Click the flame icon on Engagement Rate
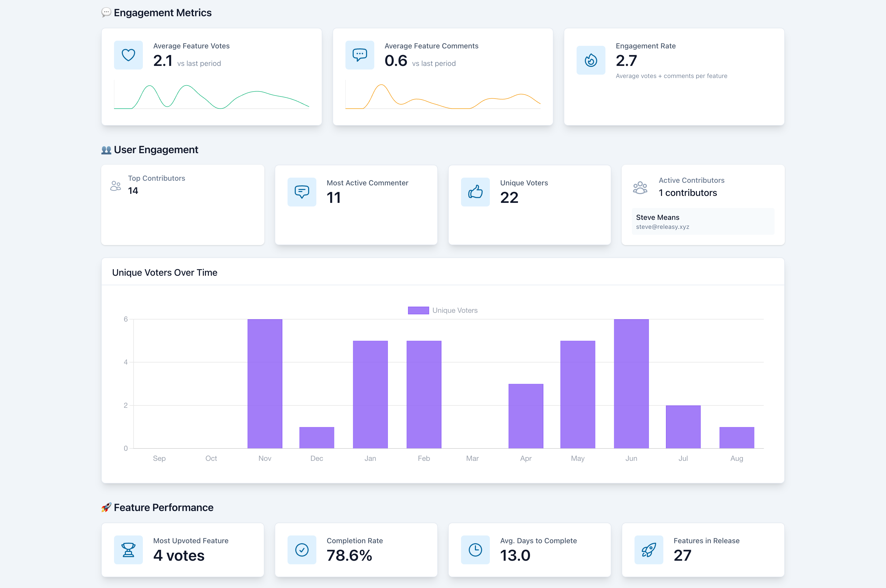This screenshot has width=886, height=588. 590,60
